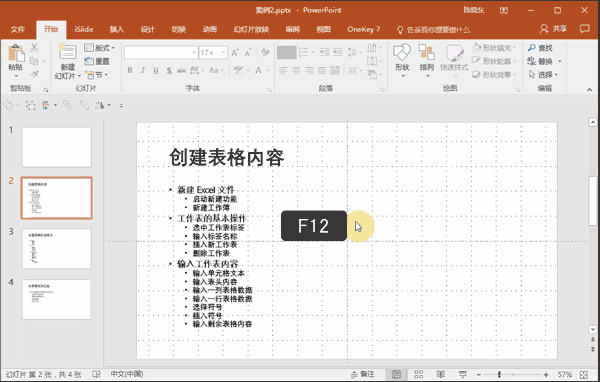Toggle justify text alignment

click(322, 70)
